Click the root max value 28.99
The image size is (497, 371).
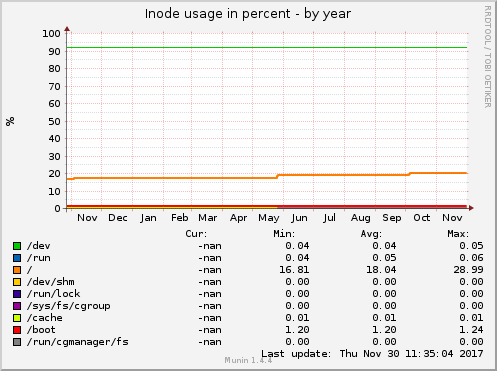(468, 270)
